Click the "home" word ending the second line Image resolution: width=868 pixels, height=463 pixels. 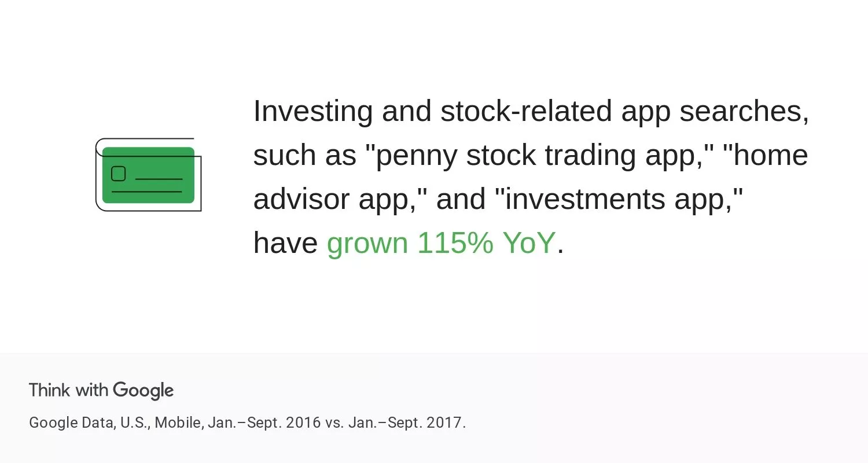(770, 155)
